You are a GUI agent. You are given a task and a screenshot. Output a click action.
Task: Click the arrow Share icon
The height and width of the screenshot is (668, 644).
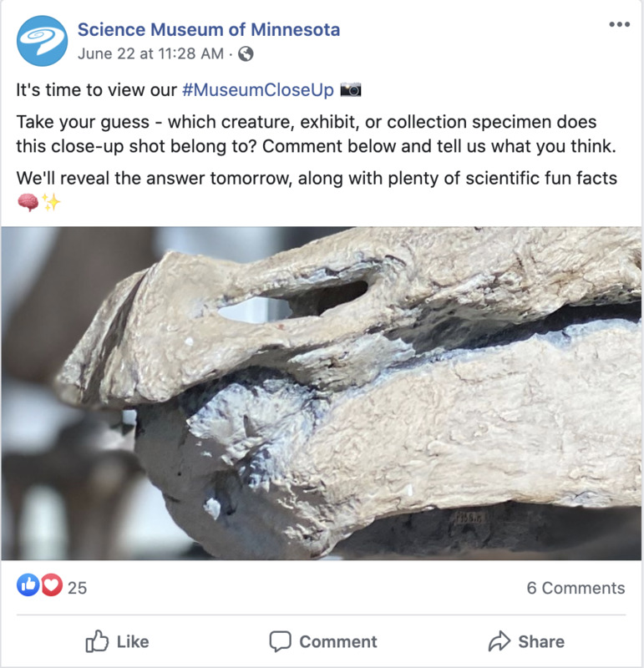(499, 640)
